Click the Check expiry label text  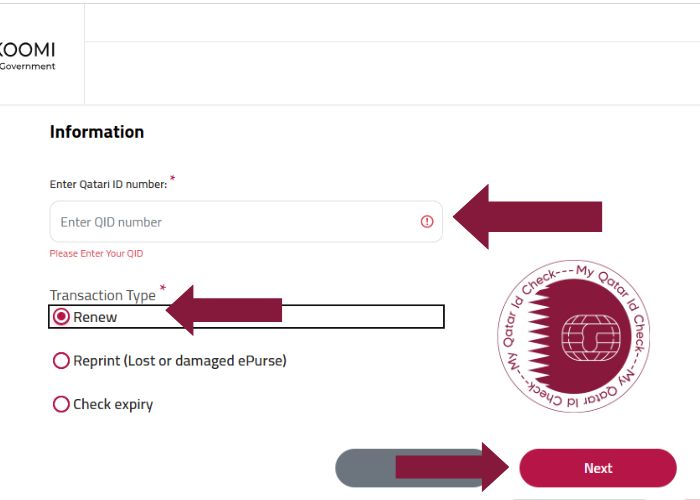pyautogui.click(x=113, y=404)
